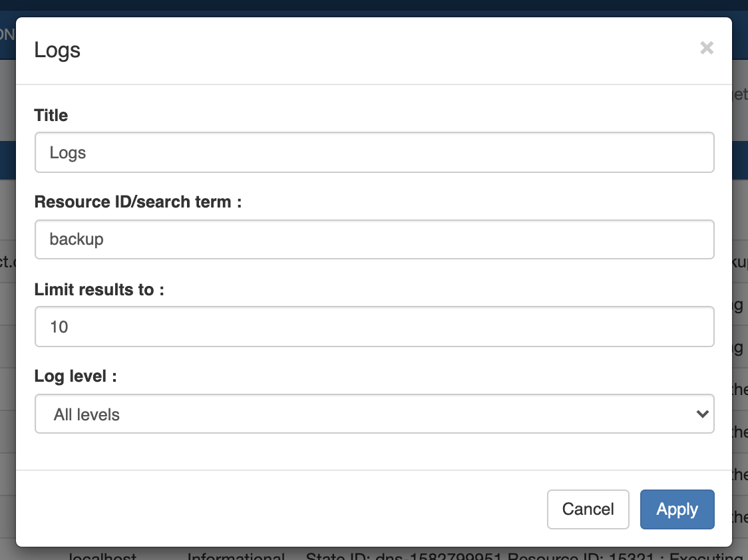The image size is (748, 560).
Task: Click the Limit results to label
Action: coord(98,289)
